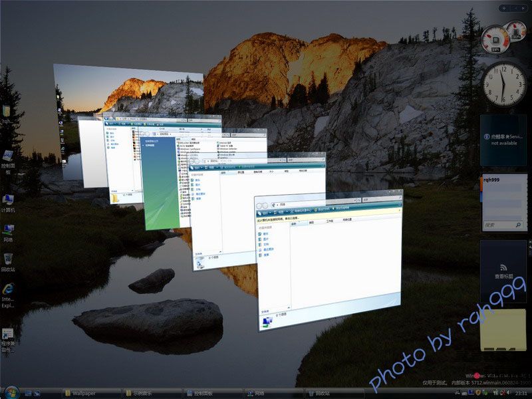Viewport: 532px width, 399px height.
Task: Click the RSS feed headlines gadget icon
Action: tap(503, 266)
